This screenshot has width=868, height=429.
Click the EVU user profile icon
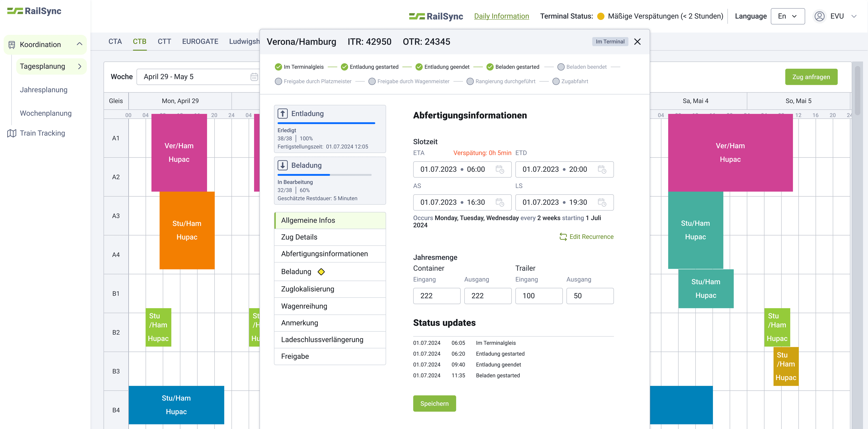(x=819, y=16)
